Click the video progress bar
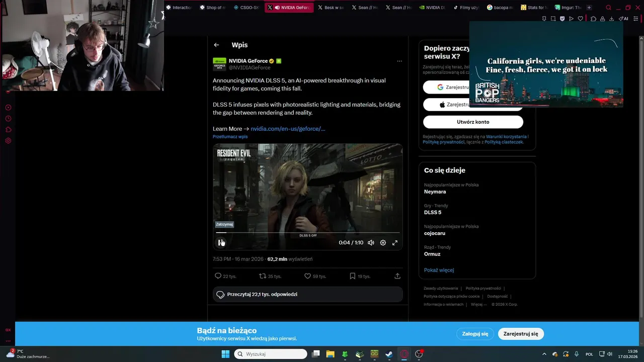This screenshot has height=362, width=644. point(307,233)
